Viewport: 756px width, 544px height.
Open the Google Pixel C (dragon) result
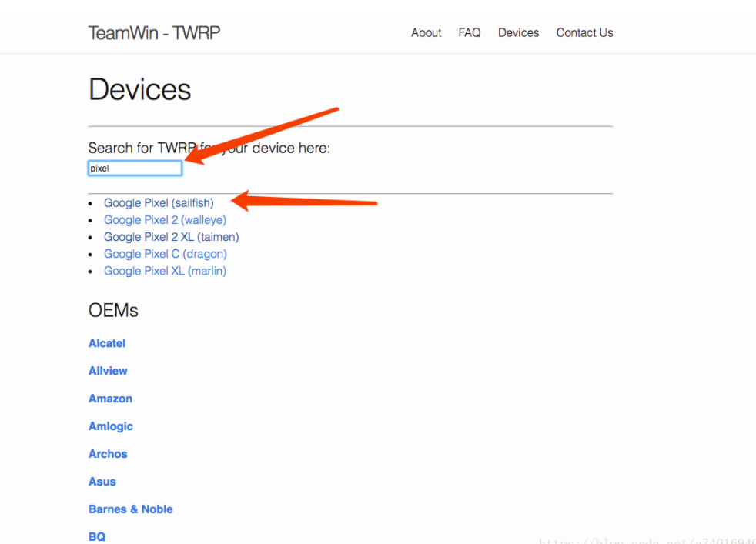pos(166,254)
